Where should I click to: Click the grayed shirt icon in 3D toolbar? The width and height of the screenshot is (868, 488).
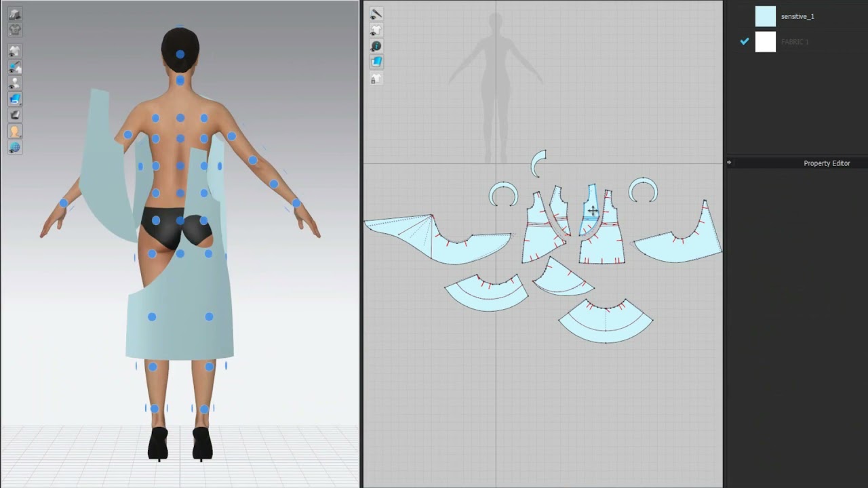click(14, 30)
